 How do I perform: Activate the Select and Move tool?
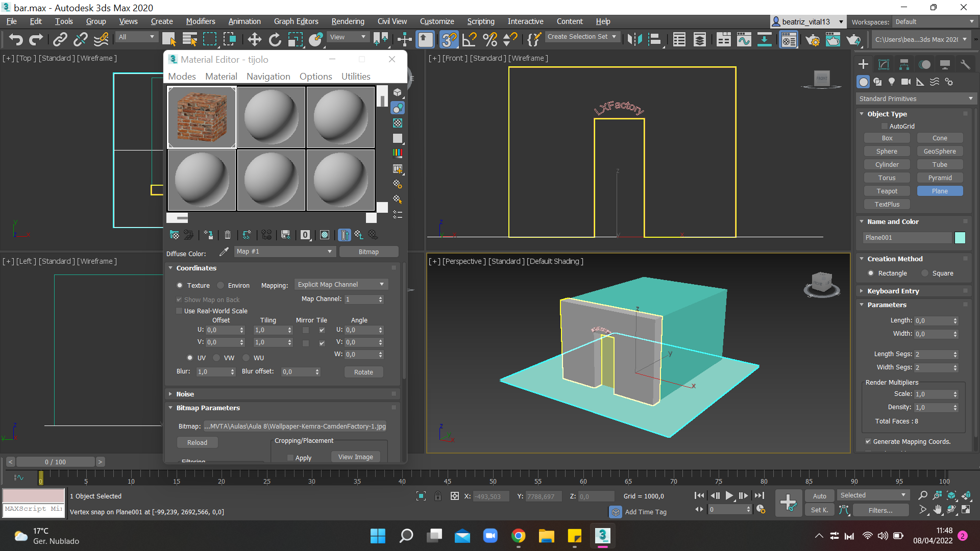click(x=254, y=39)
